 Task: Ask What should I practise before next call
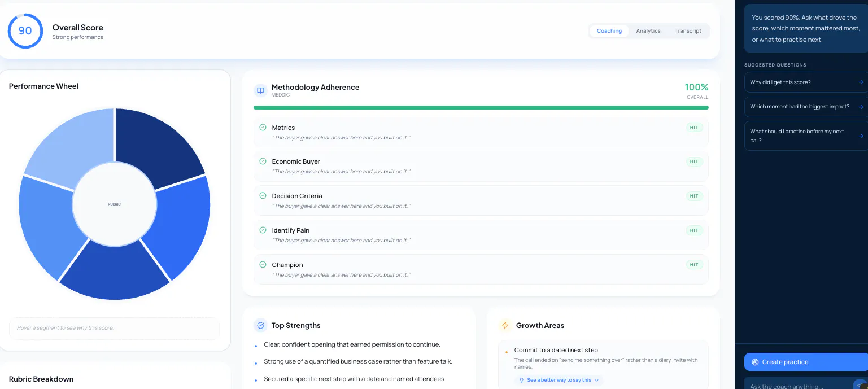[x=806, y=136]
